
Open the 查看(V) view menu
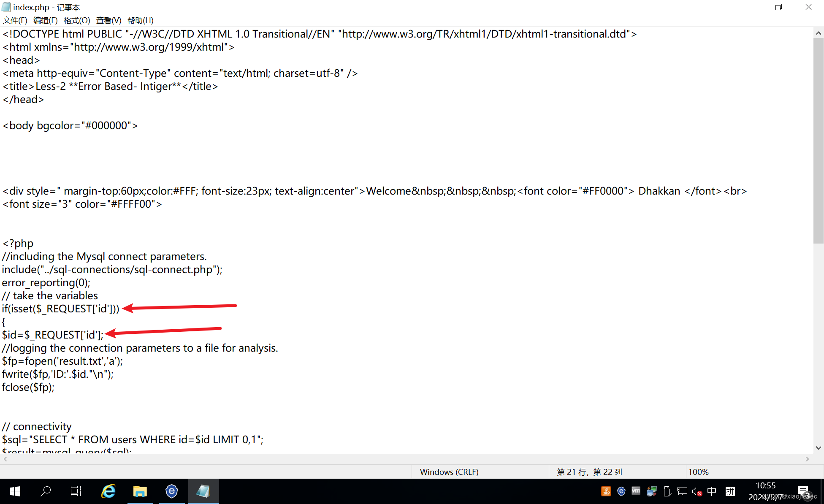[108, 20]
